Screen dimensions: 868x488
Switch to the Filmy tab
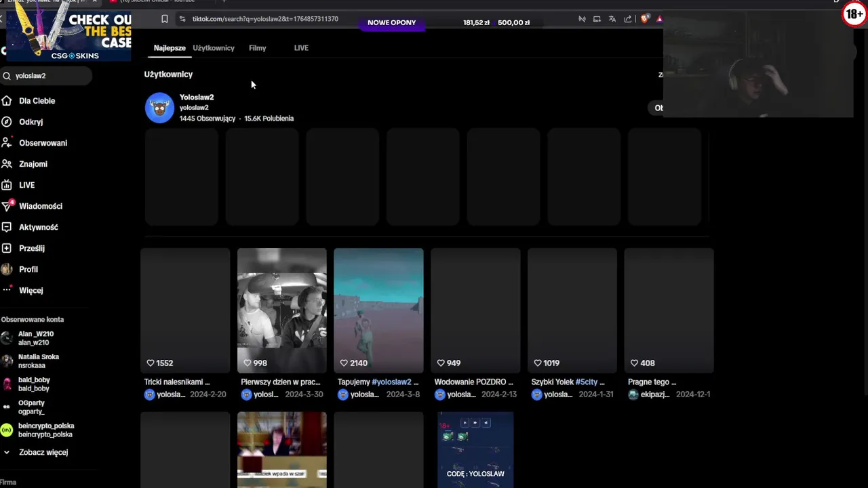(x=257, y=48)
